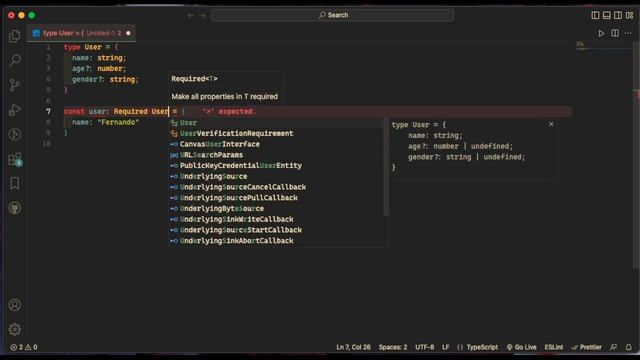Open the Extensions view

click(x=15, y=159)
